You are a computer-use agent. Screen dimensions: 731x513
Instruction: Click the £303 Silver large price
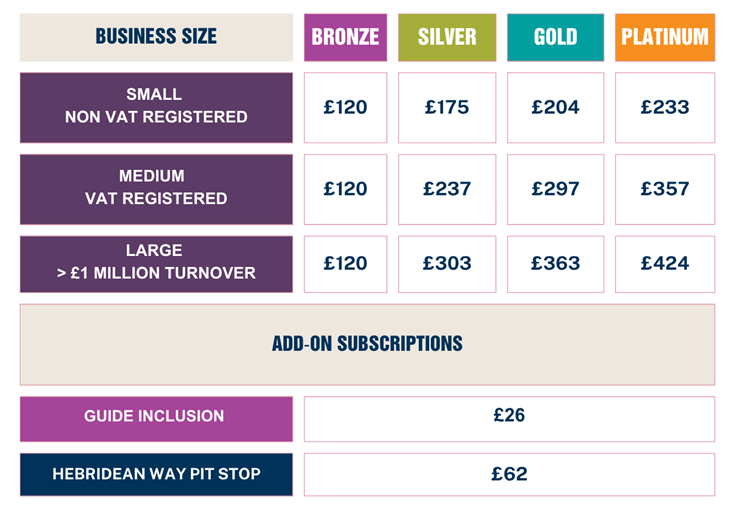click(447, 263)
